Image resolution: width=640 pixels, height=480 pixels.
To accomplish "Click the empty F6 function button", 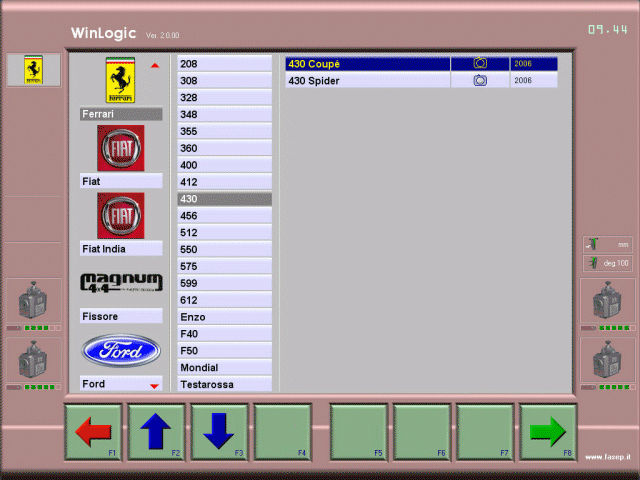I will click(x=422, y=432).
